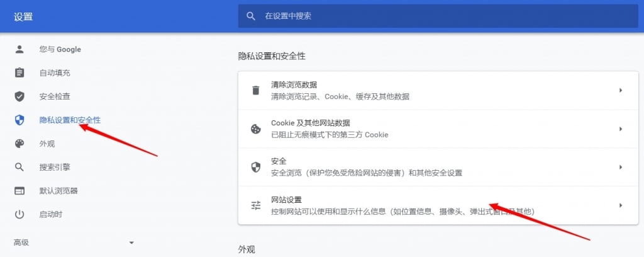Image resolution: width=644 pixels, height=257 pixels.
Task: Click the cookie icon for Cookie 及其他网站数据
Action: (x=256, y=129)
